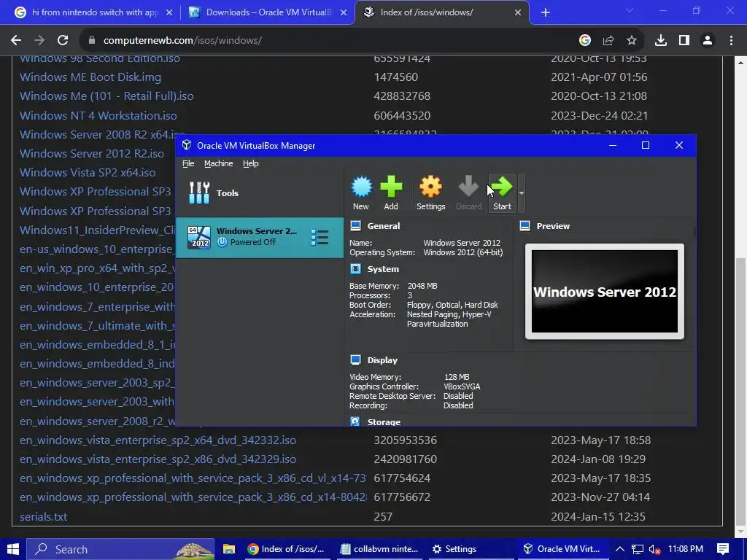Viewport: 747px width, 560px height.
Task: Open the File menu in VirtualBox
Action: (x=188, y=163)
